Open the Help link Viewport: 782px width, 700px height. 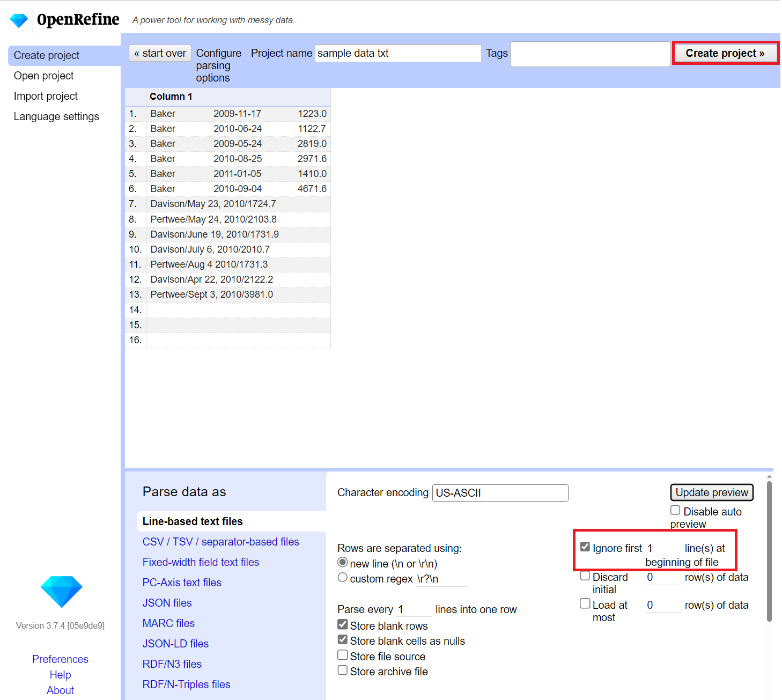coord(60,675)
